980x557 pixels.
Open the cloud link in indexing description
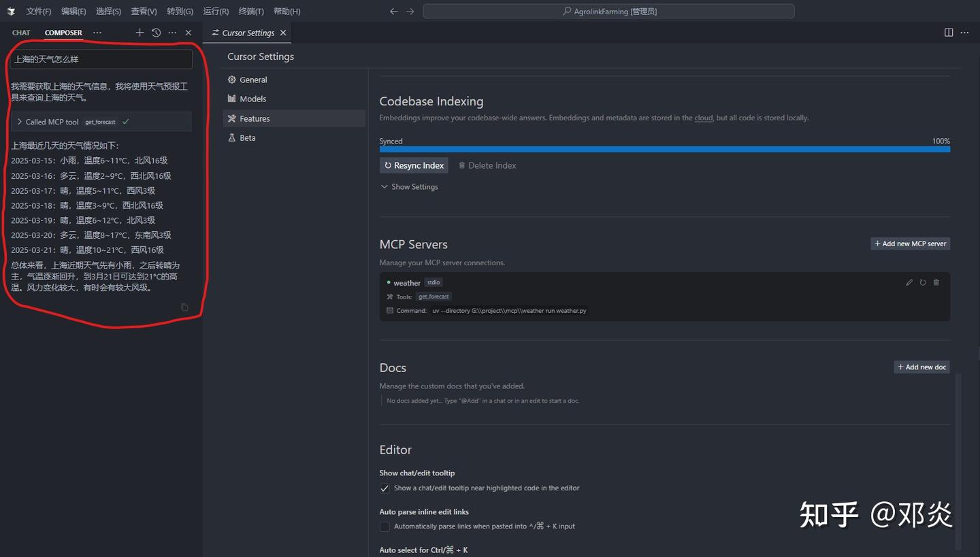703,118
